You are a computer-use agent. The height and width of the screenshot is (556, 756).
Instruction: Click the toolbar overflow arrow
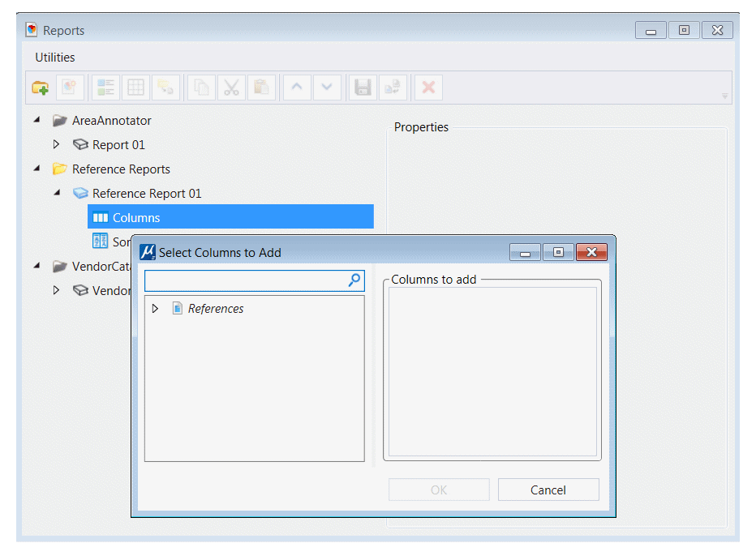[724, 96]
